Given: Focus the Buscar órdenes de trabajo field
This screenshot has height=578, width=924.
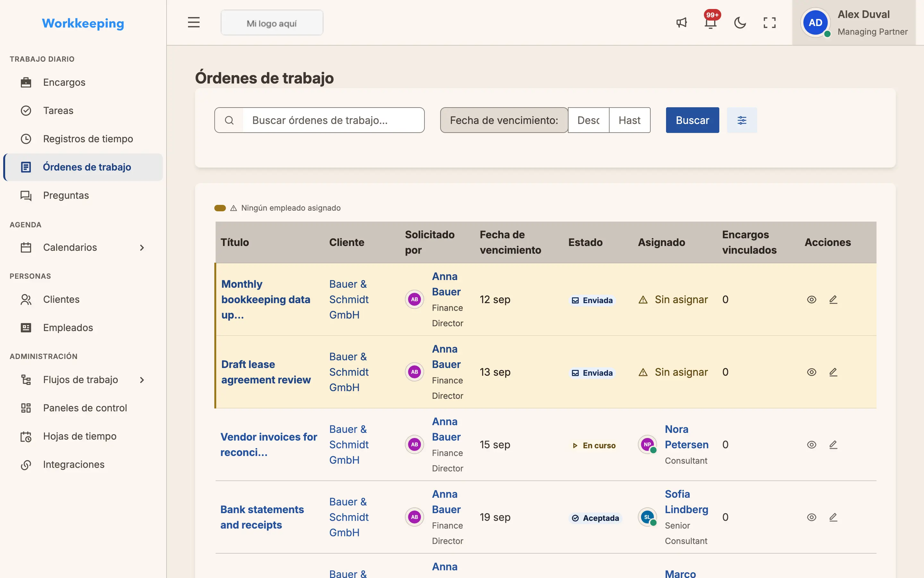Looking at the screenshot, I should click(x=333, y=120).
